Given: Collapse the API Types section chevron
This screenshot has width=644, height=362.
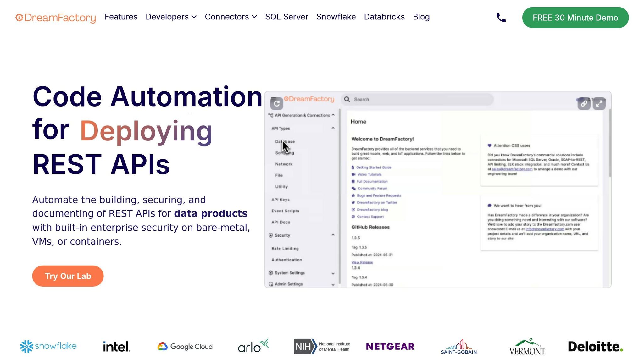Looking at the screenshot, I should coord(333,128).
